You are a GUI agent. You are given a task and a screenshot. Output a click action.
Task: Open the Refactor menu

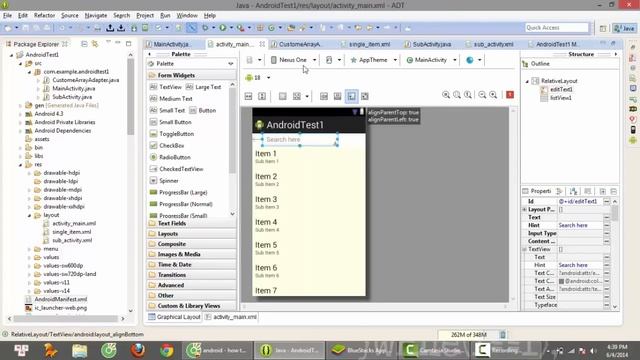click(44, 16)
